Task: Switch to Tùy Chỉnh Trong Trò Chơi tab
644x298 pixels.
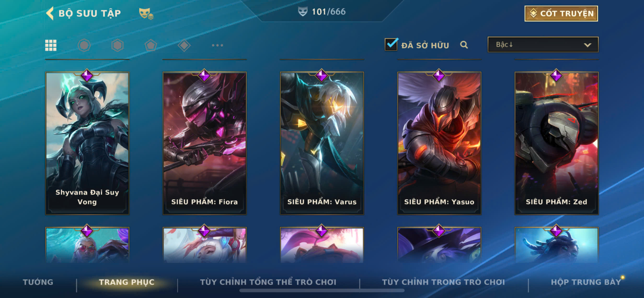Action: pos(443,282)
